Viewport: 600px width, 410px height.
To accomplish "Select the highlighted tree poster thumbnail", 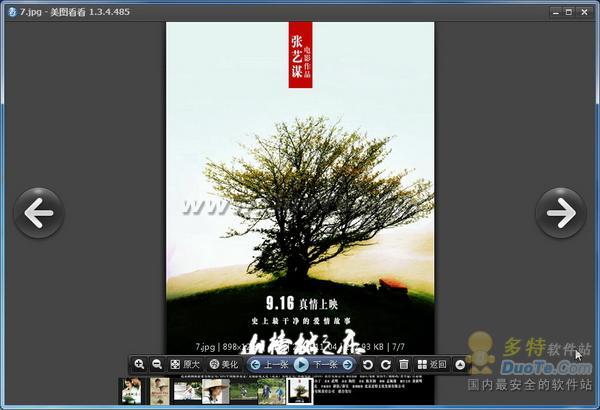I will 298,391.
